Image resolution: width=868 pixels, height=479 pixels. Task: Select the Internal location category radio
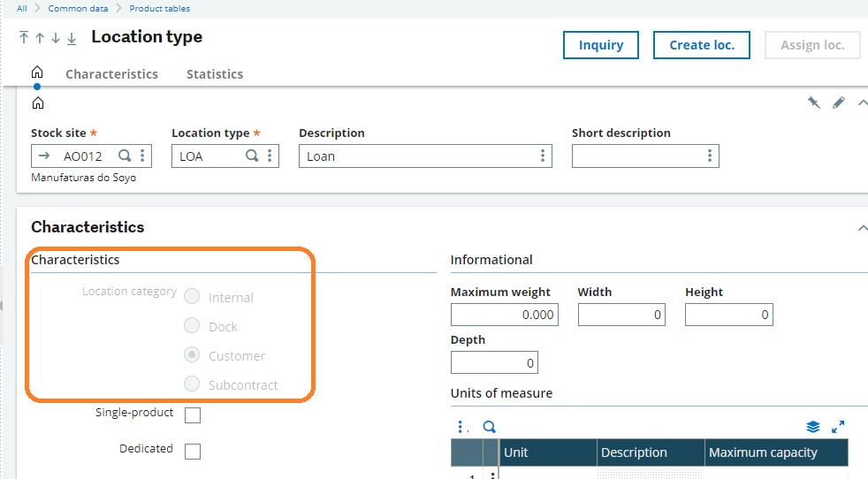pos(192,298)
